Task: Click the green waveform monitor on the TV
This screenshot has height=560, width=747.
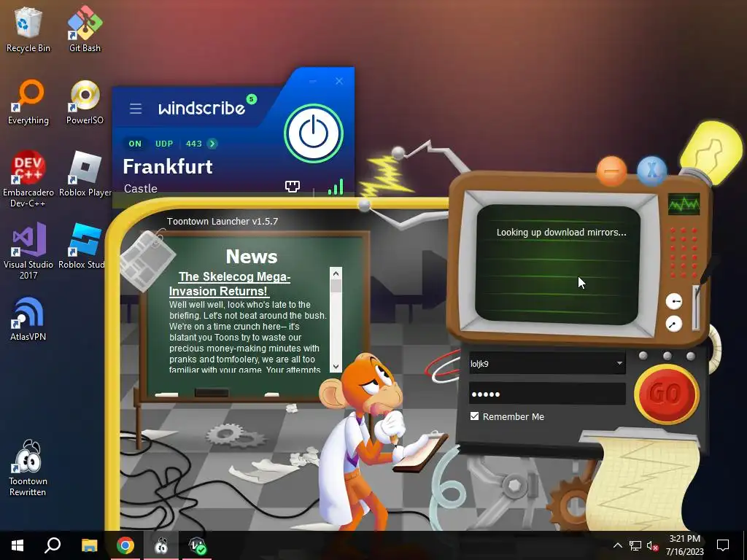Action: coord(684,204)
